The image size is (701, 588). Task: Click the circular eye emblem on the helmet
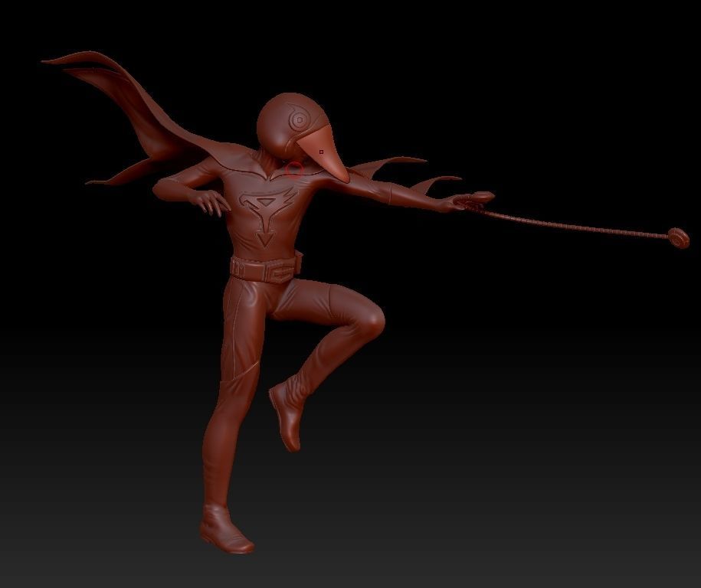(x=299, y=119)
